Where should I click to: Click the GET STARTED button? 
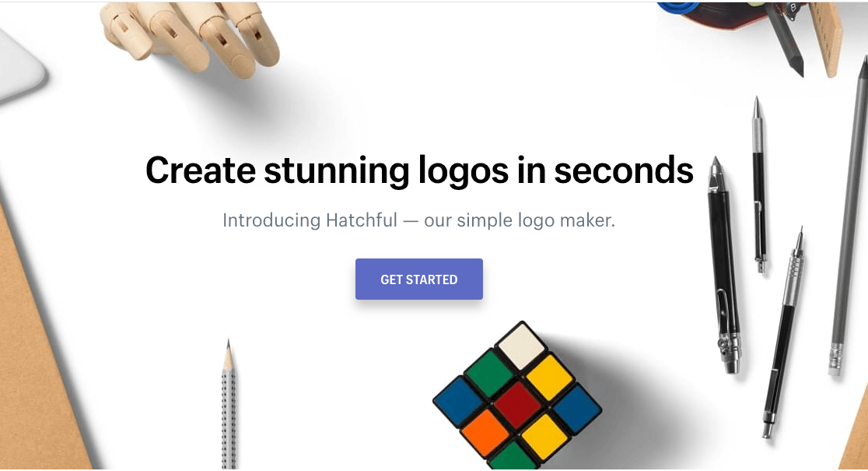tap(419, 279)
